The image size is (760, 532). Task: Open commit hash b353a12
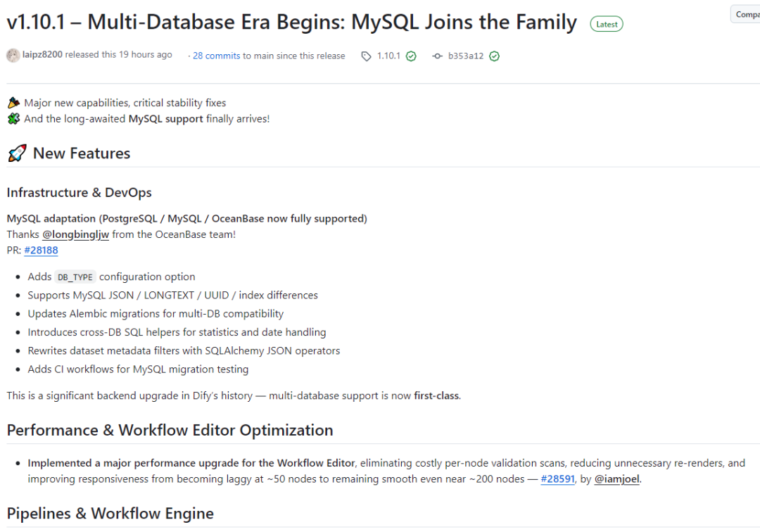466,56
